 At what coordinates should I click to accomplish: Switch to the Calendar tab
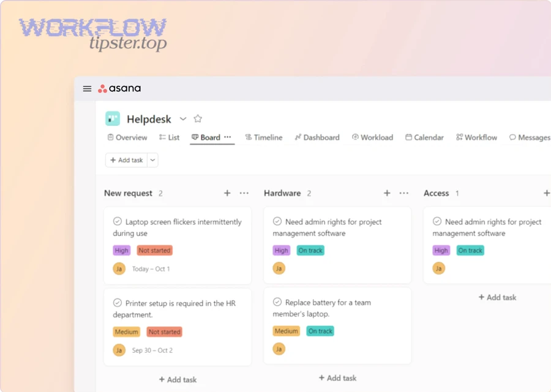[424, 137]
